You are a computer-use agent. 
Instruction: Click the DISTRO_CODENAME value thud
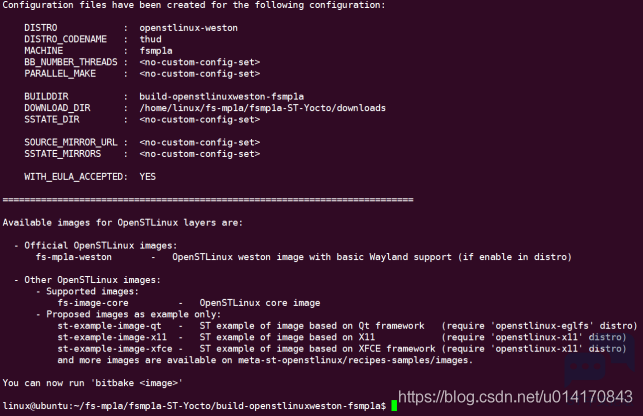pos(150,39)
